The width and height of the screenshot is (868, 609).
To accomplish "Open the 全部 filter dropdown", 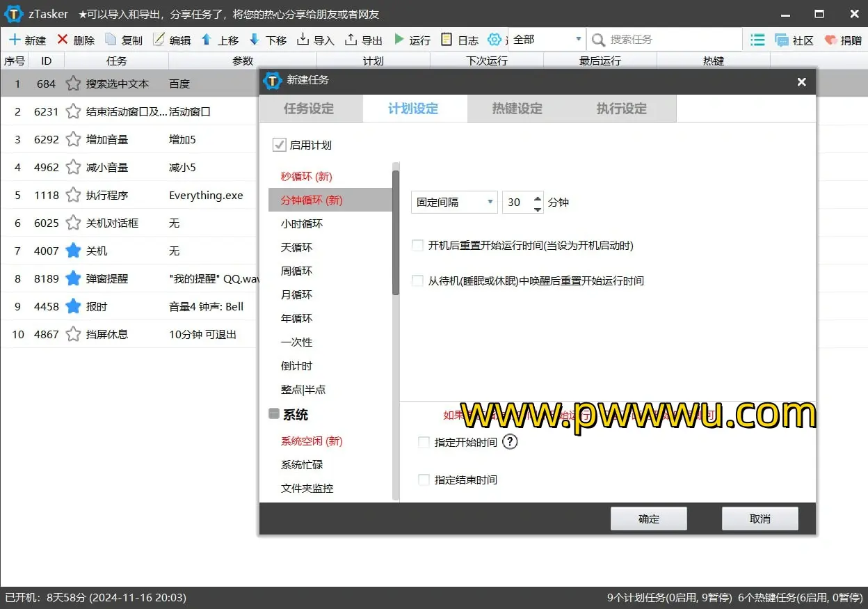I will pos(547,40).
